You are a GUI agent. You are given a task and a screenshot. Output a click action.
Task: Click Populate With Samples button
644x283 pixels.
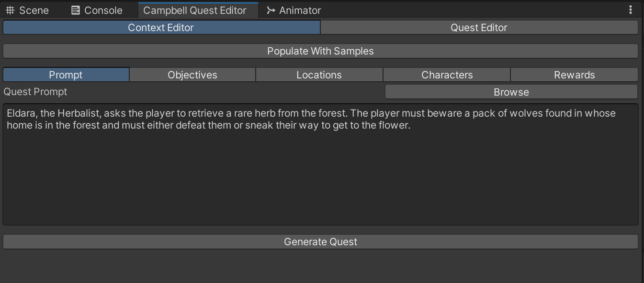320,51
